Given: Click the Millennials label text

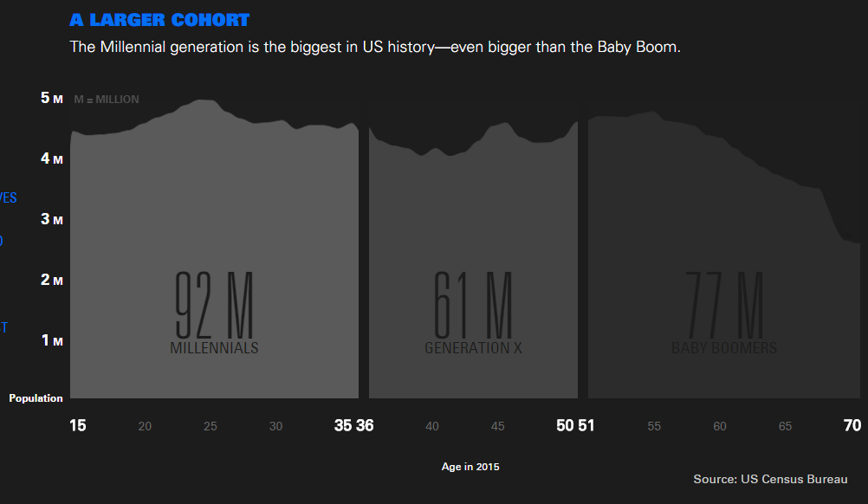Looking at the screenshot, I should [x=214, y=348].
